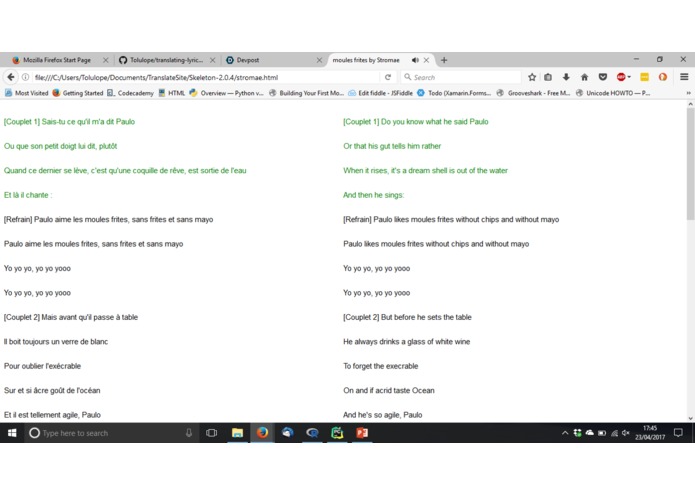This screenshot has width=695, height=494.
Task: Mute the moules frites tab audio icon
Action: tap(415, 60)
